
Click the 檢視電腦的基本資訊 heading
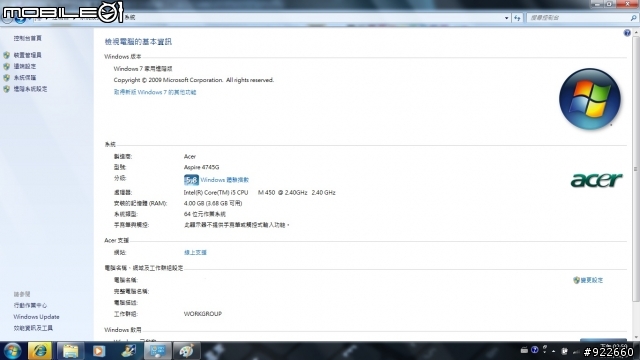138,42
